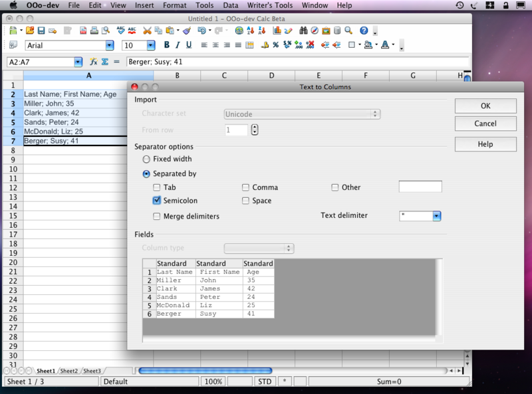Viewport: 532px width, 394px height.
Task: Open the Data menu
Action: pyautogui.click(x=231, y=5)
